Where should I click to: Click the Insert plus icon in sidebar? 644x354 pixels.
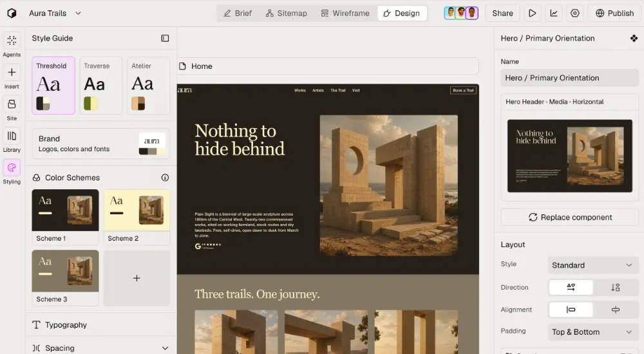pyautogui.click(x=12, y=72)
